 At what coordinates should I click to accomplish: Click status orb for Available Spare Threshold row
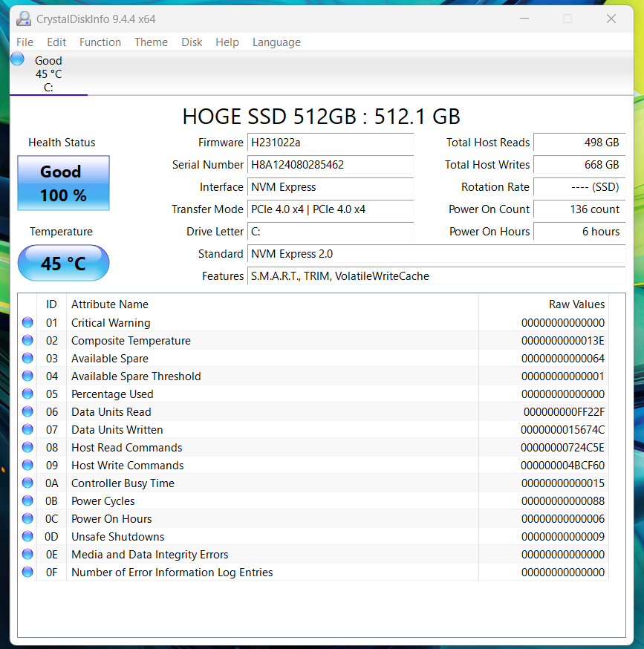tap(27, 376)
